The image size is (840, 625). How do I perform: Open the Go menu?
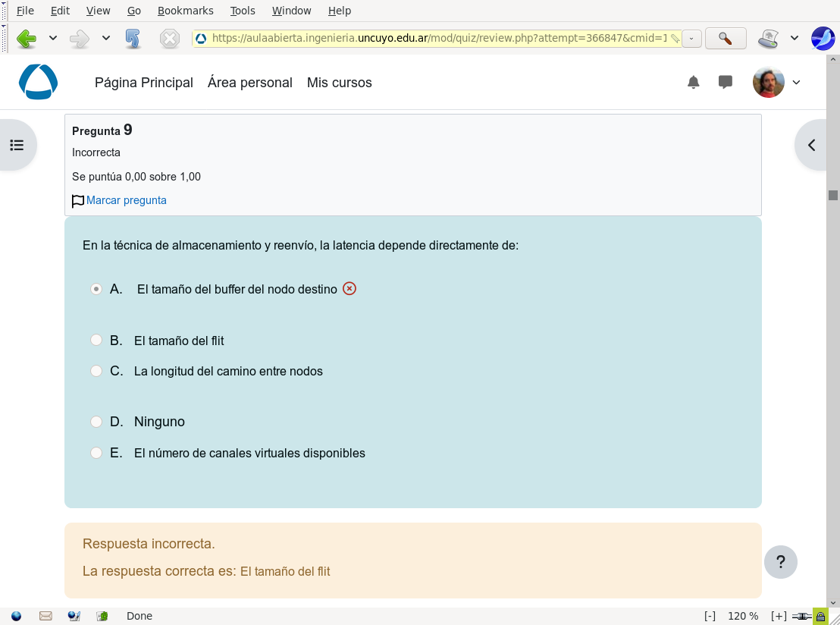point(134,11)
